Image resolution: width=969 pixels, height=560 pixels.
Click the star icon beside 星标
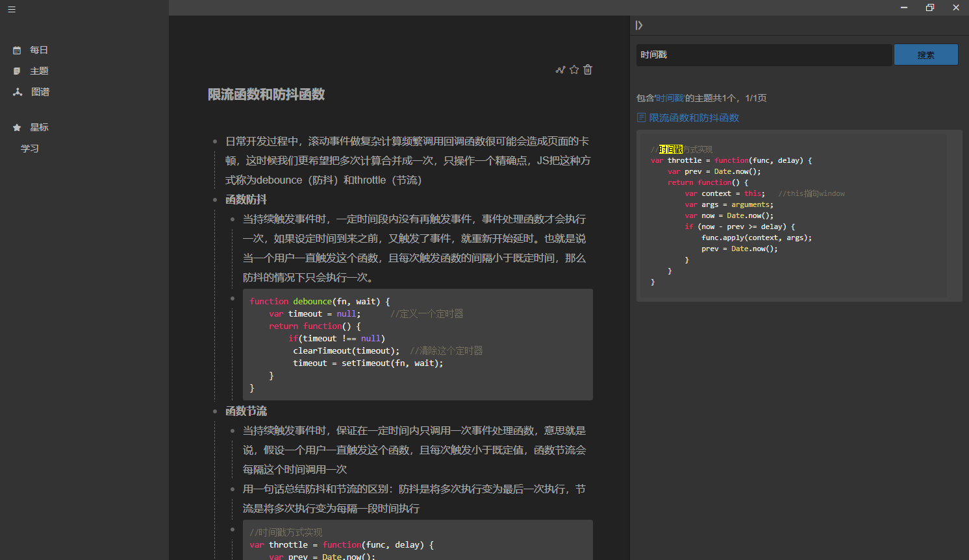click(x=17, y=127)
